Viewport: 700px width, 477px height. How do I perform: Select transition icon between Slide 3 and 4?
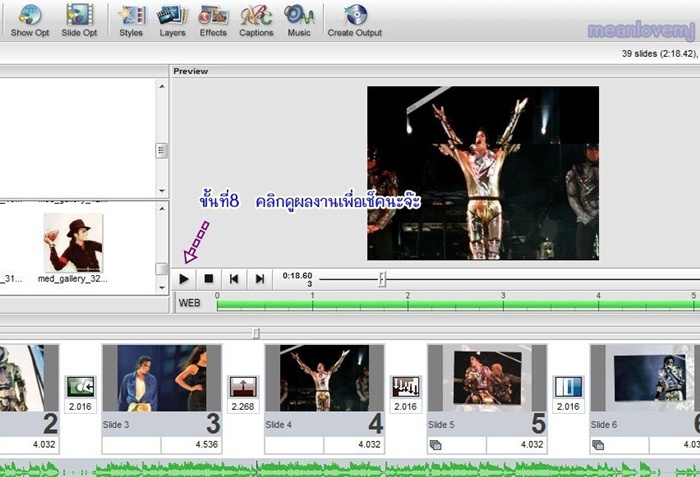pyautogui.click(x=243, y=387)
